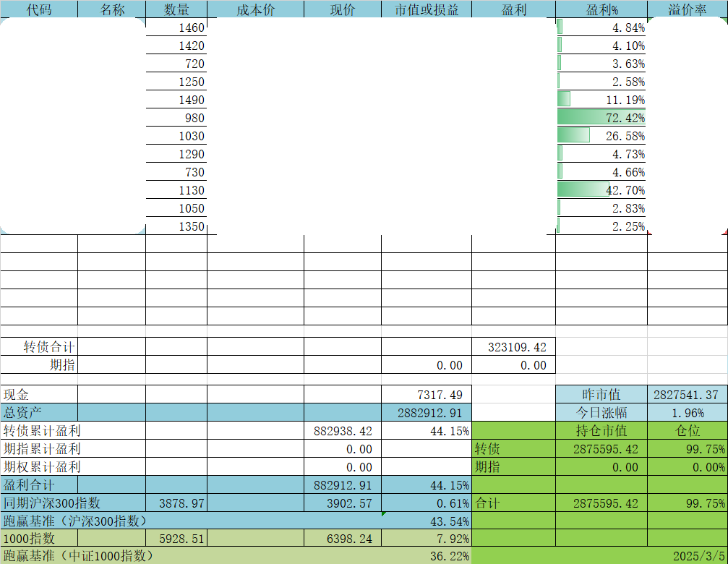Screen dimensions: 728x564
Task: Select the date cell 2025/3/5
Action: coord(688,555)
